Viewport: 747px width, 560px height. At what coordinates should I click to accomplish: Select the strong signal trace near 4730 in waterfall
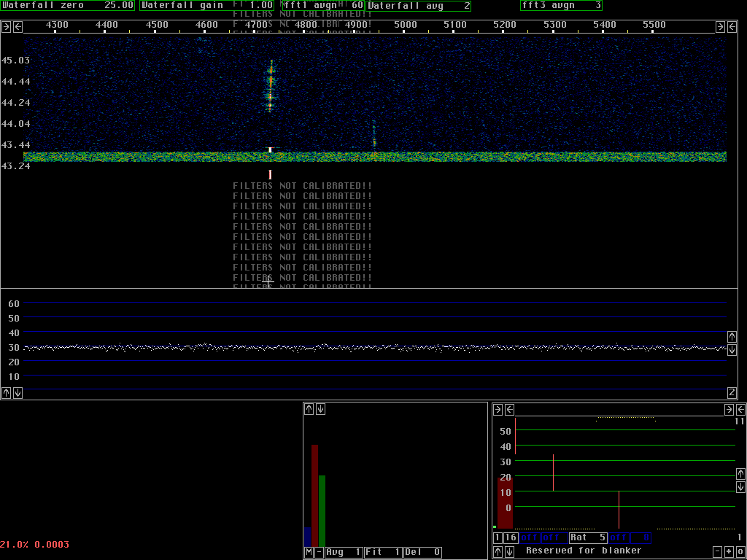[x=271, y=86]
